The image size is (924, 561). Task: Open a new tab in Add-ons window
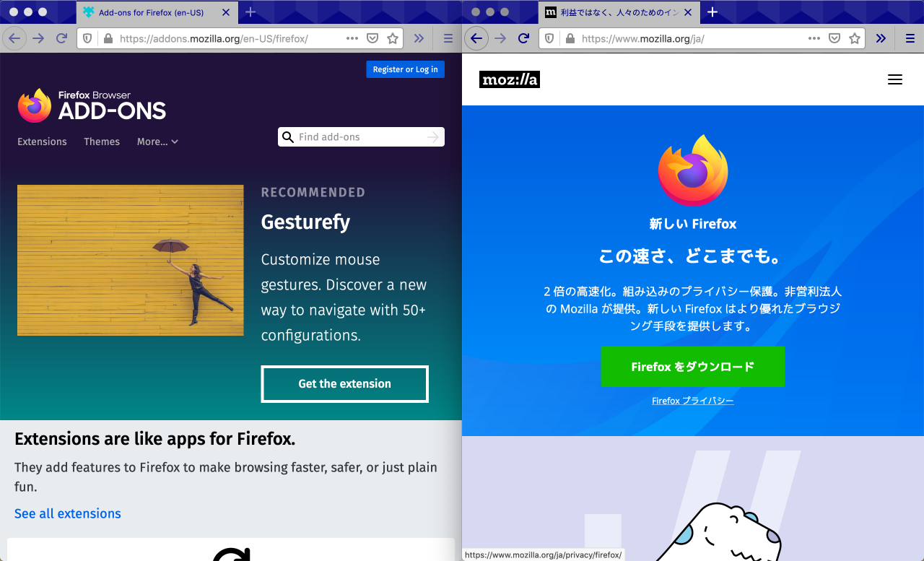[x=250, y=12]
